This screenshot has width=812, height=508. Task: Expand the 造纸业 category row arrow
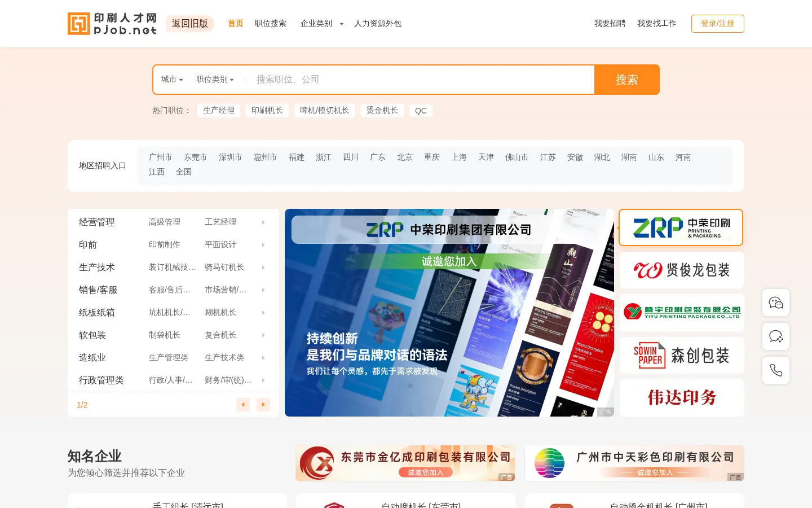(263, 358)
